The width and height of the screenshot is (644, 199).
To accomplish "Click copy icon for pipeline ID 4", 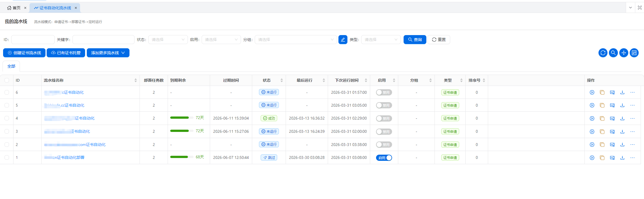I will tap(602, 118).
